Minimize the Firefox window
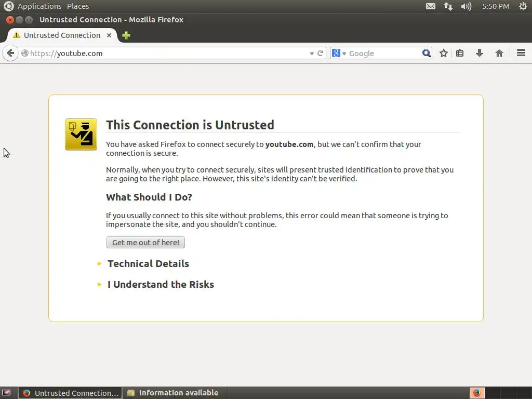The image size is (532, 399). [x=19, y=20]
